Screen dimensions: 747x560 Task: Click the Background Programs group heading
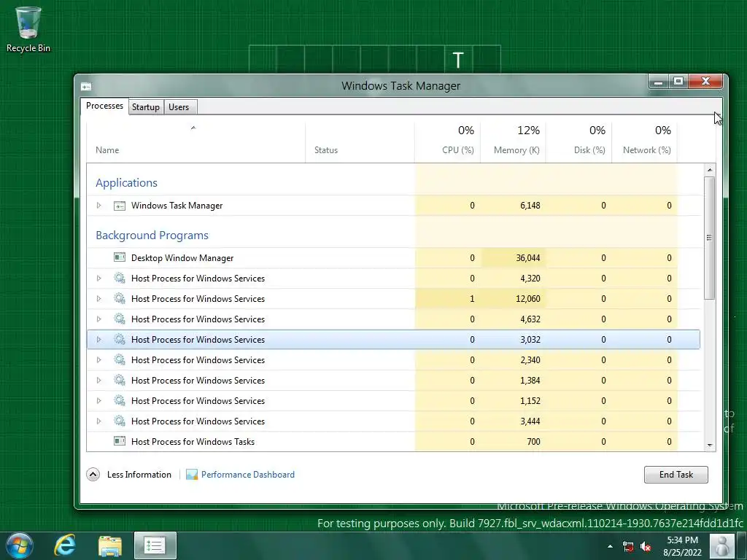click(152, 236)
